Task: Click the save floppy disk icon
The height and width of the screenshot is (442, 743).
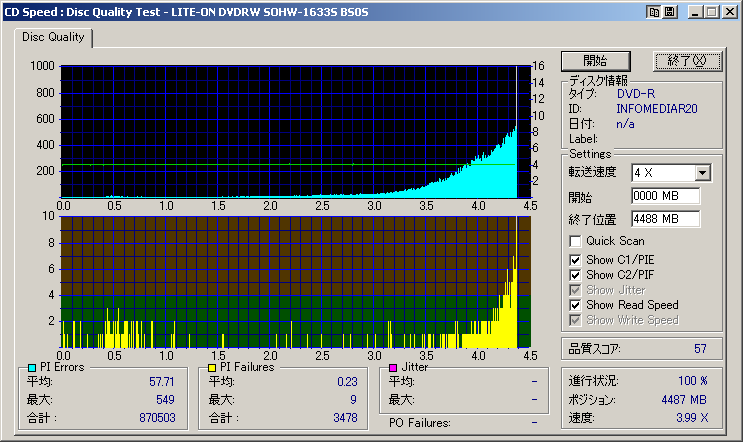Action: pyautogui.click(x=670, y=12)
